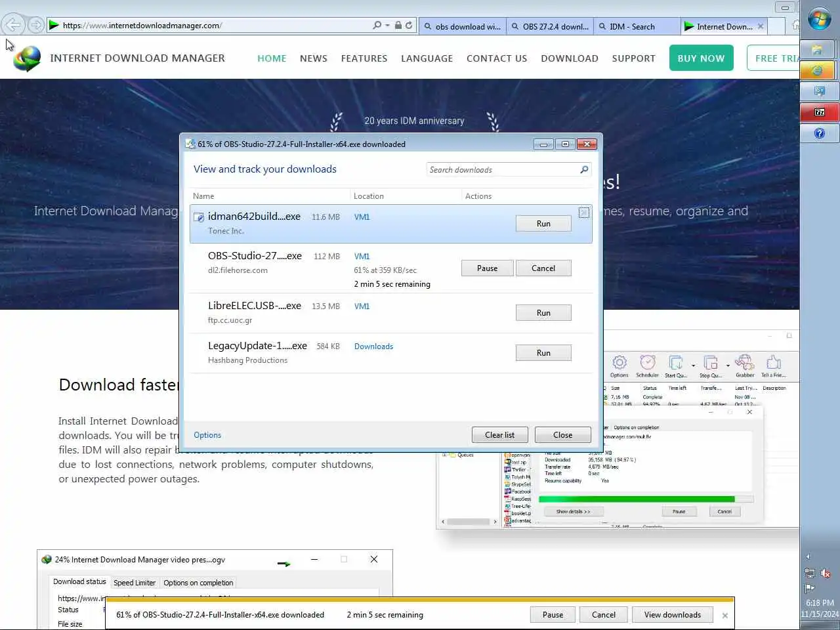Open the FEATURES menu item

(364, 58)
